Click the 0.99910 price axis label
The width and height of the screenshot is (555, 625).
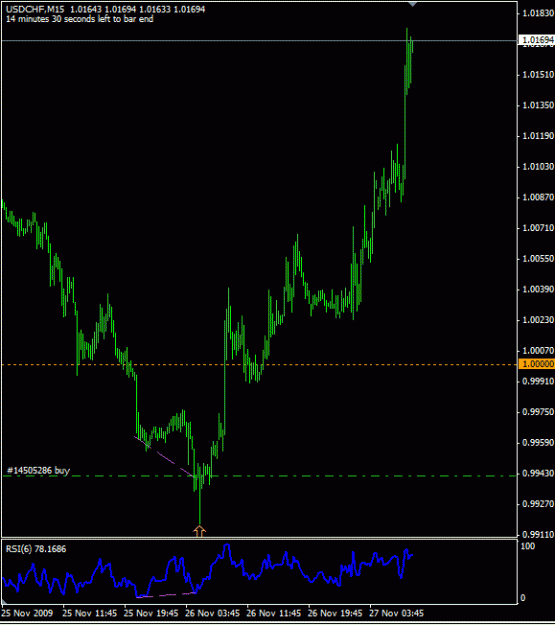point(538,381)
